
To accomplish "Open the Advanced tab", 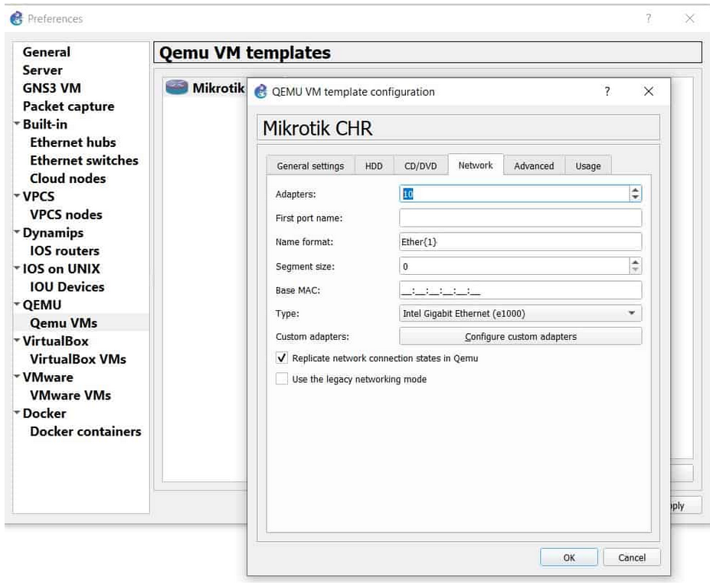I will (534, 166).
